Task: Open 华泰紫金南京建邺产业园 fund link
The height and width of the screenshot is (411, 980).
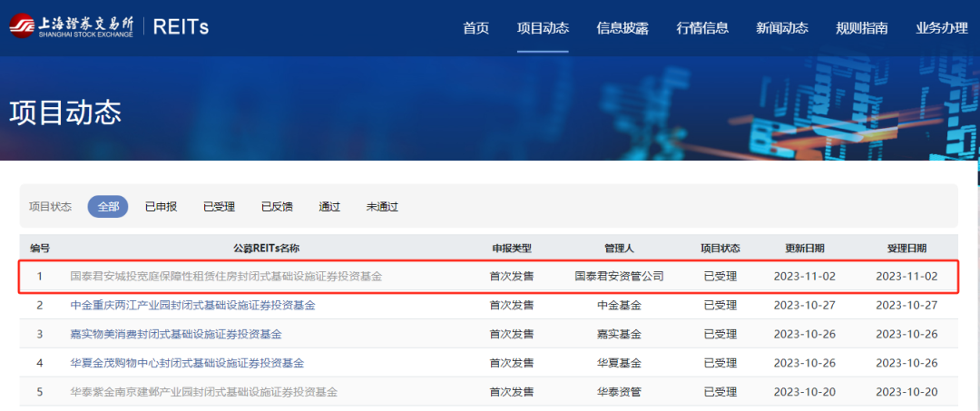Action: tap(204, 392)
